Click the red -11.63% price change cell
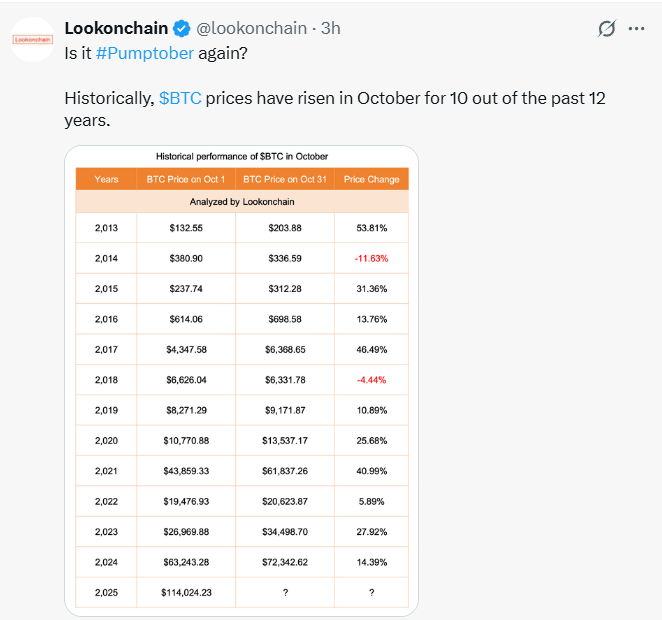 (x=371, y=258)
